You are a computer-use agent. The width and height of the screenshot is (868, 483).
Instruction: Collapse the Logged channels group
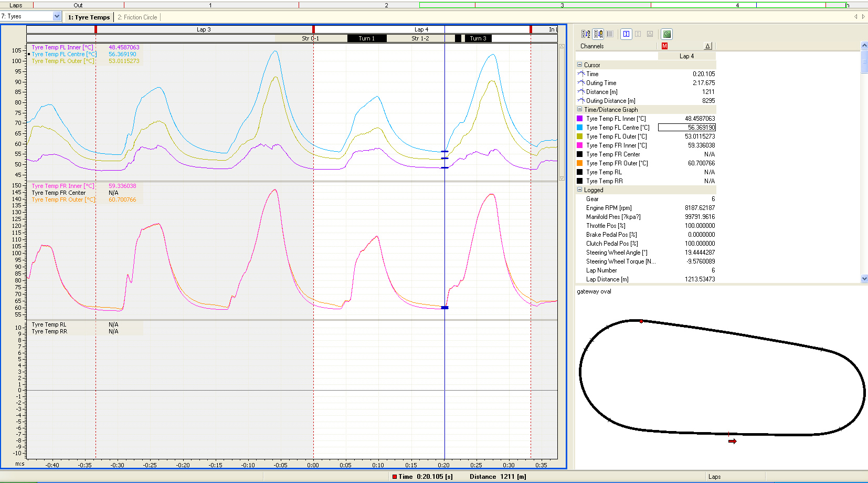coord(580,190)
